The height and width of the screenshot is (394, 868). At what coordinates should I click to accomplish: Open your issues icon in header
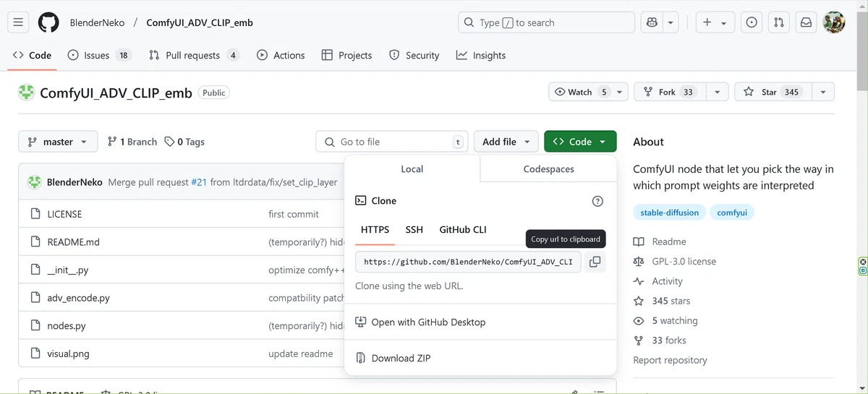pos(752,22)
